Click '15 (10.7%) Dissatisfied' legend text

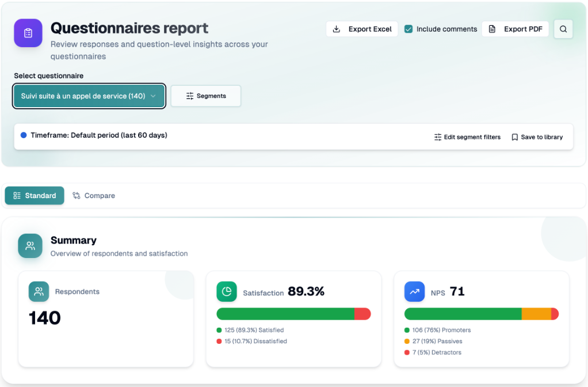point(256,341)
